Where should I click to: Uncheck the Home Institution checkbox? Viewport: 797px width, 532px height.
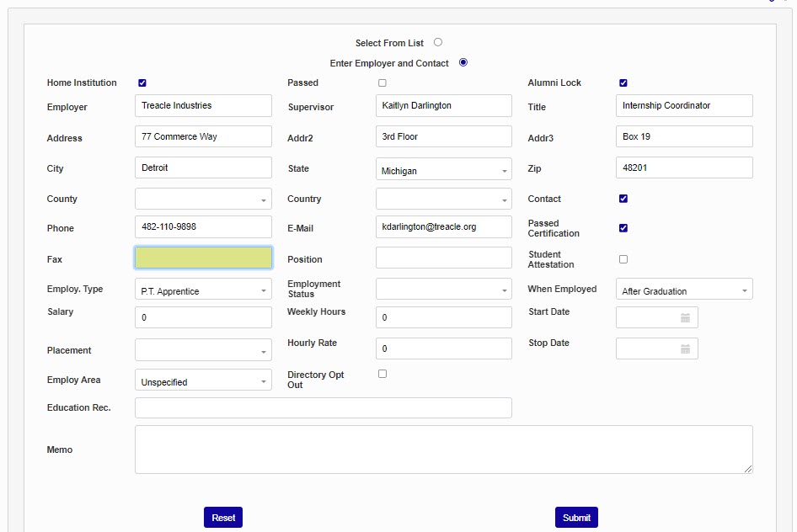[x=142, y=82]
